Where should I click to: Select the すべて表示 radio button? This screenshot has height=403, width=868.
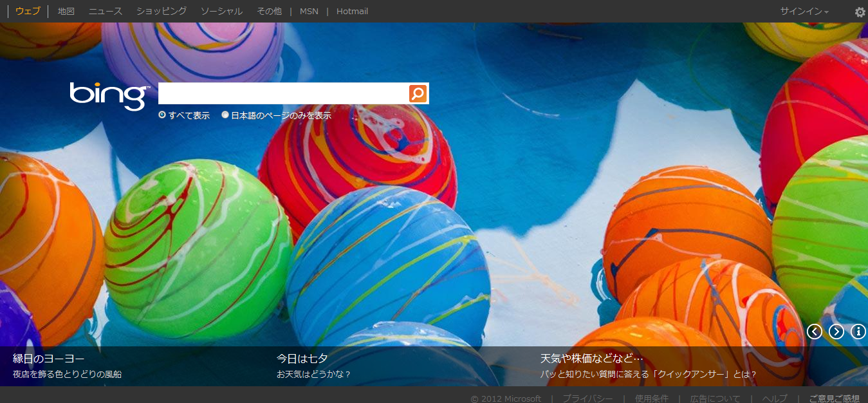162,115
